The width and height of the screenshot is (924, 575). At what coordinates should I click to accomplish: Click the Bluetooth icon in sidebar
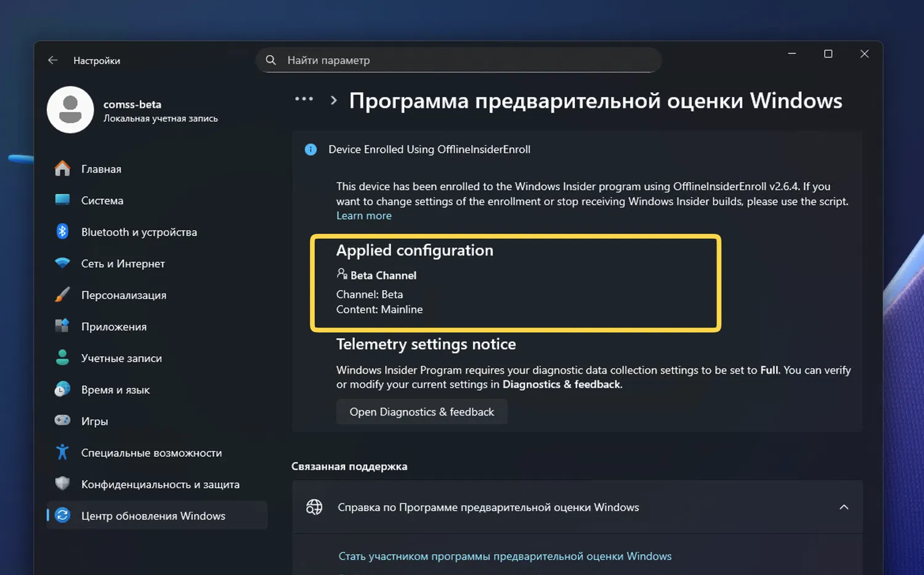coord(62,231)
